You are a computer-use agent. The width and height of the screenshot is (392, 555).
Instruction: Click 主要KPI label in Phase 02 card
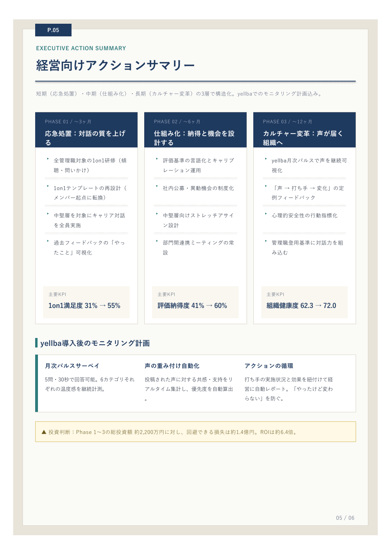[x=166, y=294]
